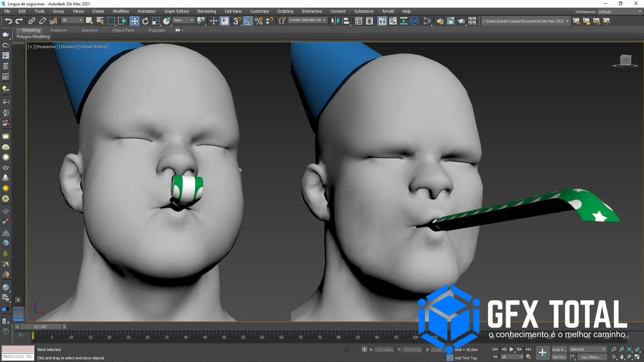
Task: Click the MAXScript Mini listener field
Action: (17, 357)
